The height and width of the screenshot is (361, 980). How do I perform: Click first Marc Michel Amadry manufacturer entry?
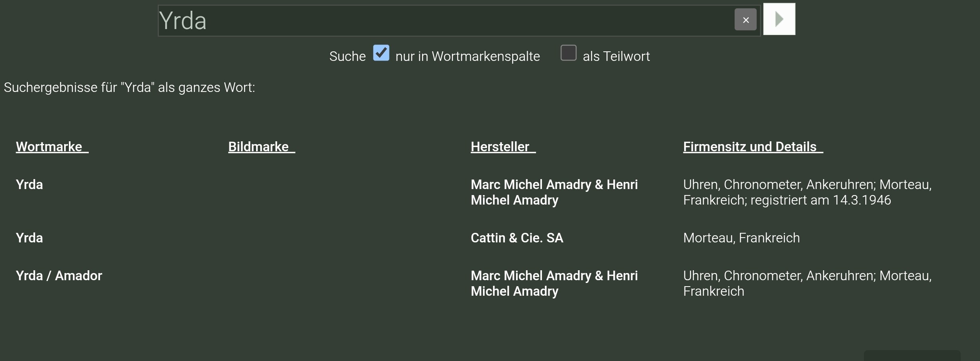[x=554, y=192]
